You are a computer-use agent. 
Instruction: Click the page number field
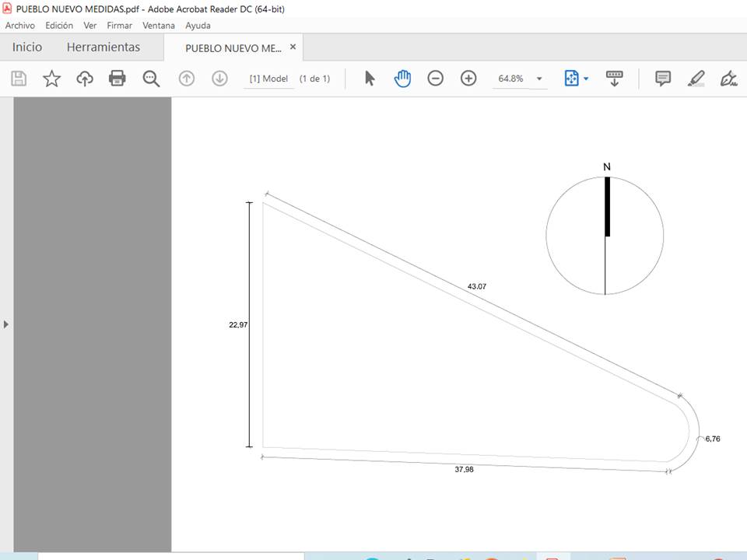(x=268, y=79)
